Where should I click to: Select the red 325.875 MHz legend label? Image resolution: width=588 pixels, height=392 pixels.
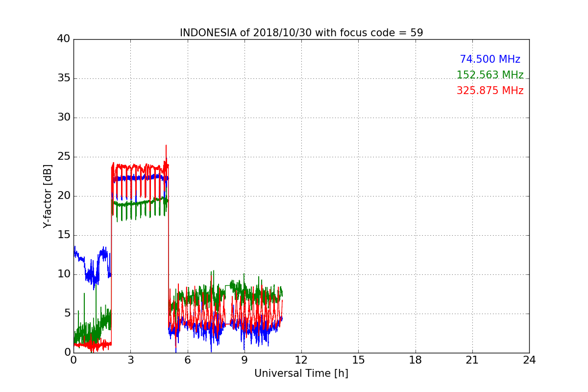click(490, 91)
